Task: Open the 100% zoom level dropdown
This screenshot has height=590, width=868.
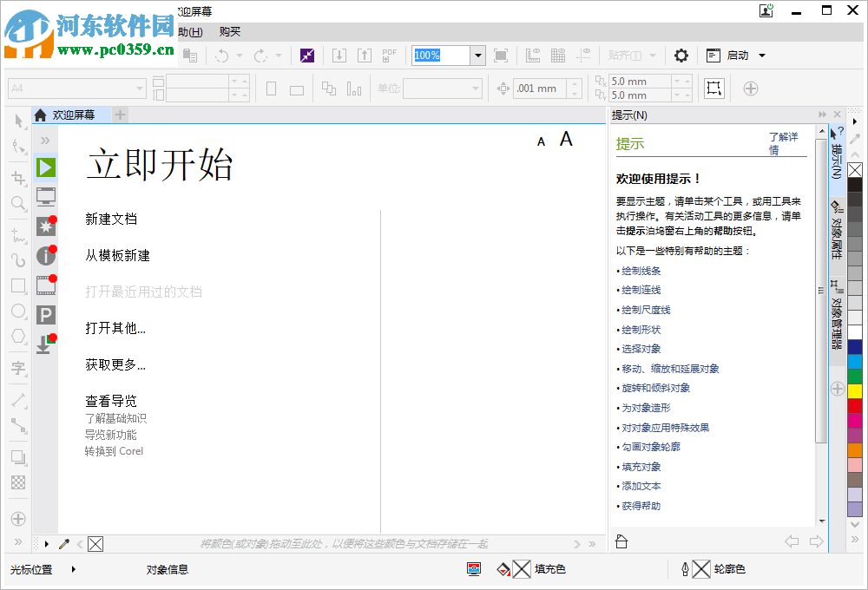Action: click(477, 55)
